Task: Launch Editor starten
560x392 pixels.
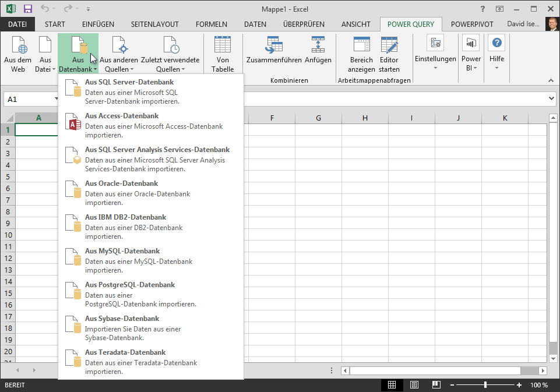Action: [x=389, y=54]
